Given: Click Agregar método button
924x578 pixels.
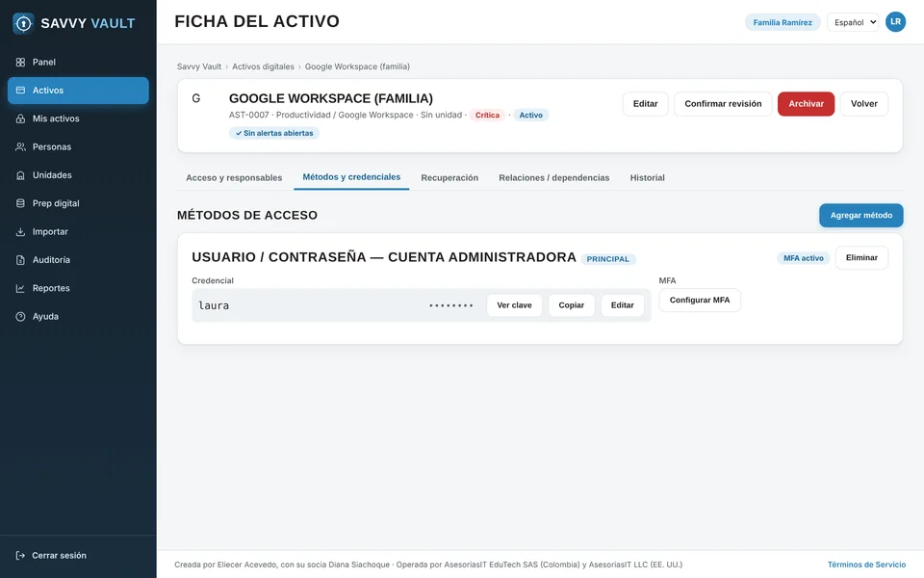Looking at the screenshot, I should tap(860, 215).
